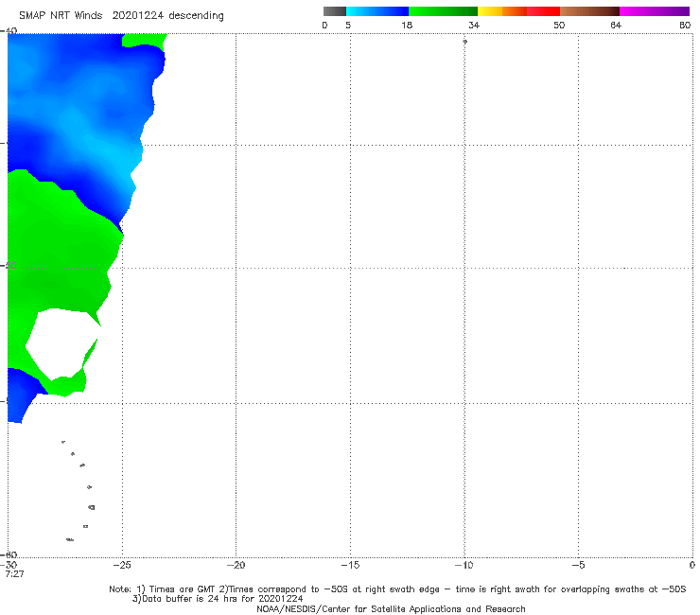This screenshot has width=700, height=615.
Task: Click the 'NOAA/NESDIS/Center for Satellite Applications' credit line
Action: (391, 609)
